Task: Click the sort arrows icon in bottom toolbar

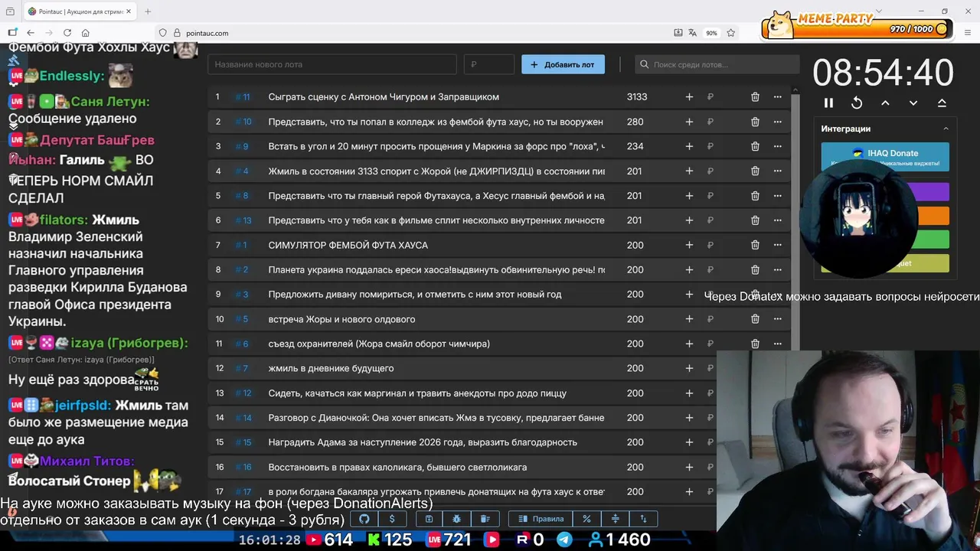Action: pos(643,519)
